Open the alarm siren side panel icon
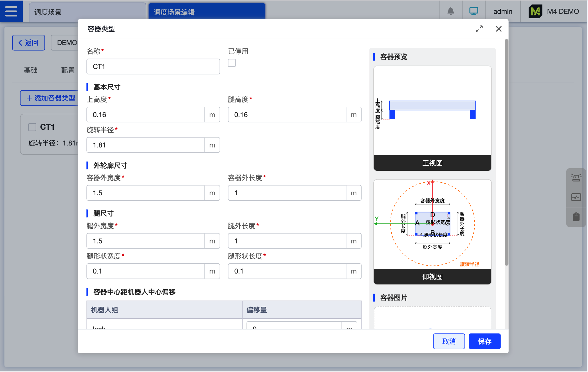The height and width of the screenshot is (372, 588). [576, 178]
